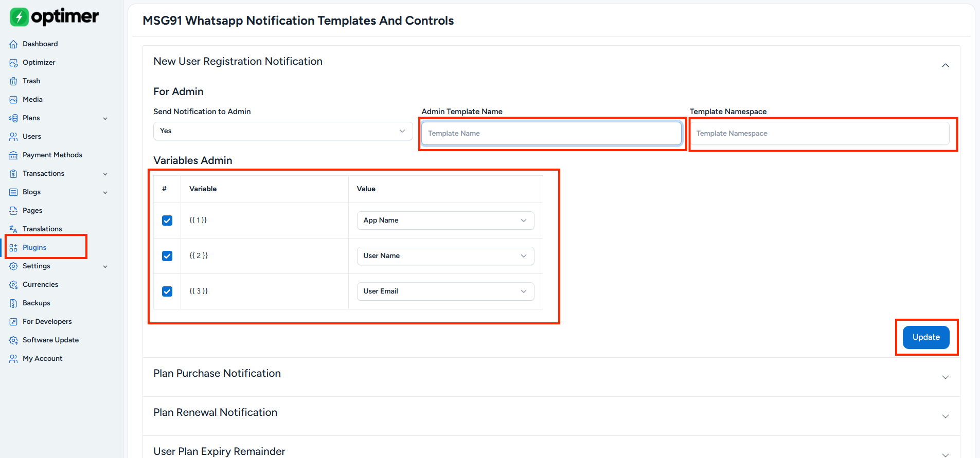Go to Optimizer in the sidebar
The width and height of the screenshot is (980, 458).
[x=39, y=63]
